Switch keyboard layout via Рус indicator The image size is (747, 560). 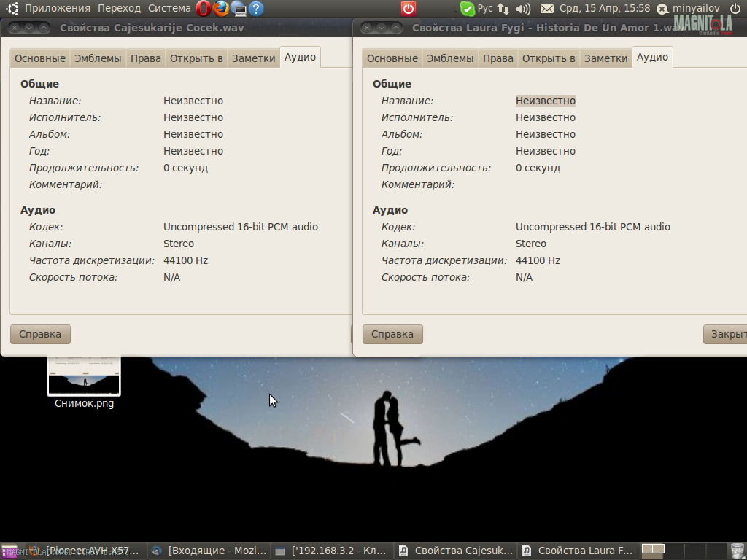pyautogui.click(x=485, y=9)
